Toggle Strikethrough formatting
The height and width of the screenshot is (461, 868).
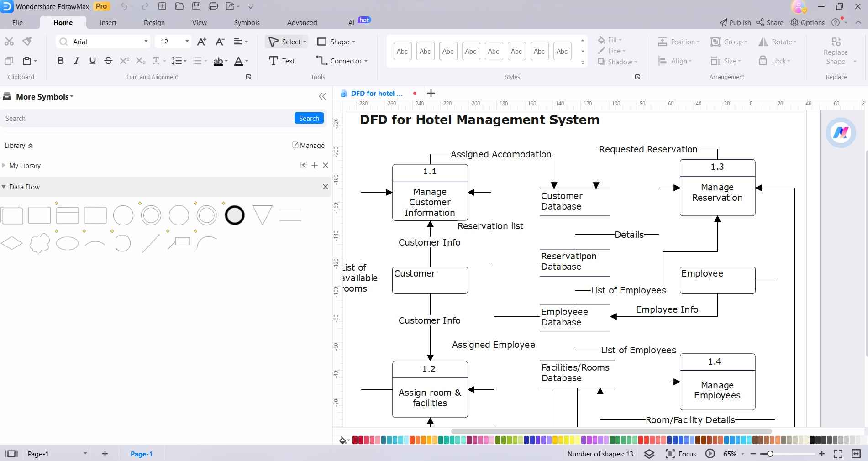[x=108, y=61]
